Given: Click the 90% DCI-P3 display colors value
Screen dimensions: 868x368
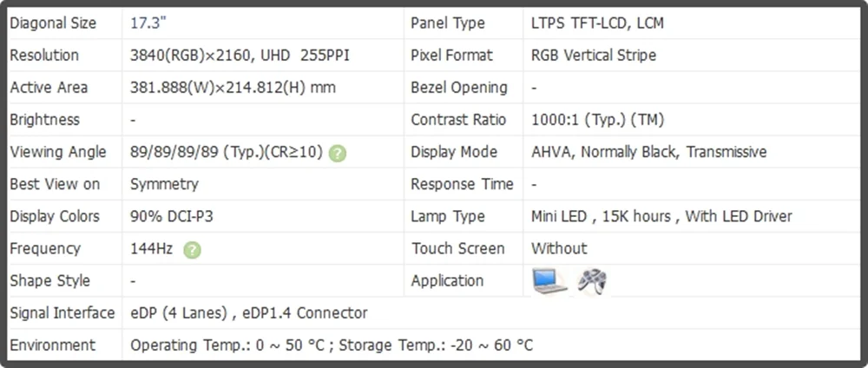Looking at the screenshot, I should click(x=172, y=216).
